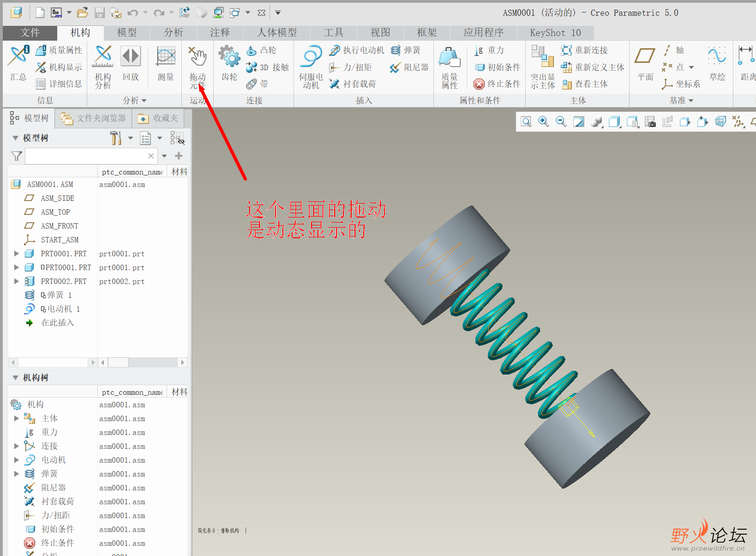Open the large 质量属性 tool in 属性和条件
This screenshot has height=556, width=756.
click(449, 67)
